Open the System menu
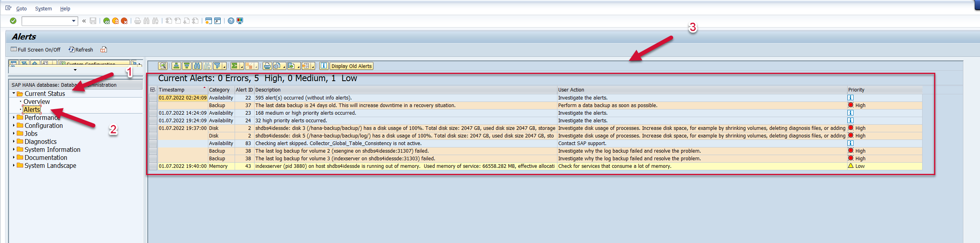Screen dimensions: 980x243 pyautogui.click(x=43, y=8)
